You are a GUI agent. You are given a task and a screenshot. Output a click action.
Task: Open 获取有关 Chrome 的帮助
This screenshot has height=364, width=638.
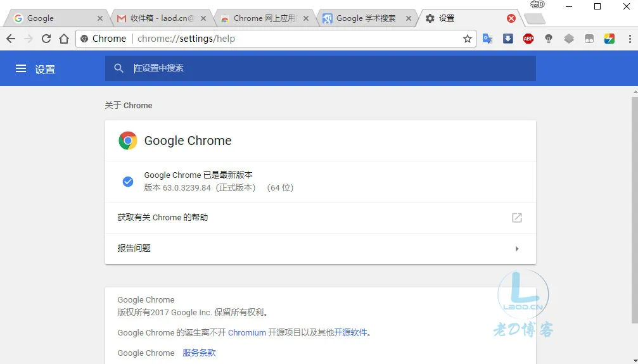[x=320, y=218]
